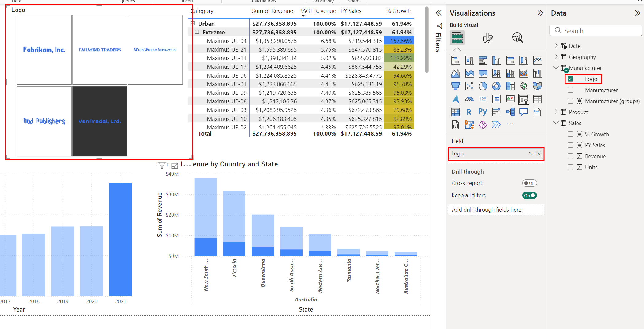Turn on the Cross-report toggle

click(529, 183)
